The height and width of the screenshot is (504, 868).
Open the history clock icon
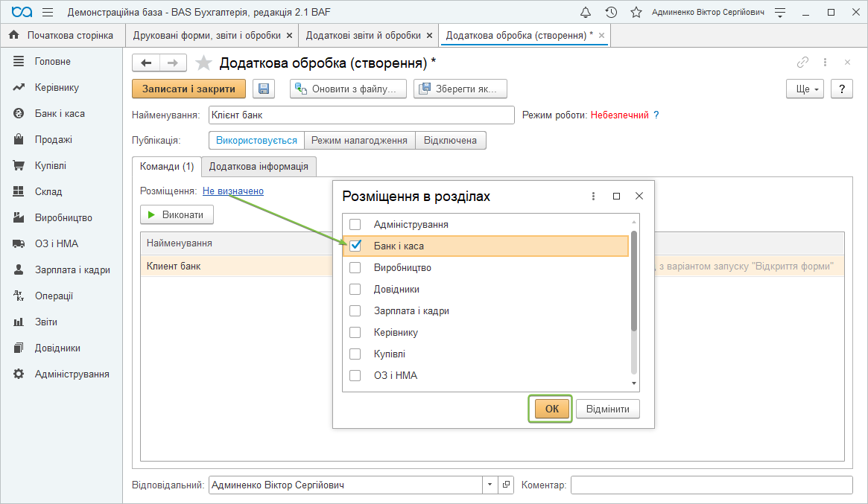(611, 13)
